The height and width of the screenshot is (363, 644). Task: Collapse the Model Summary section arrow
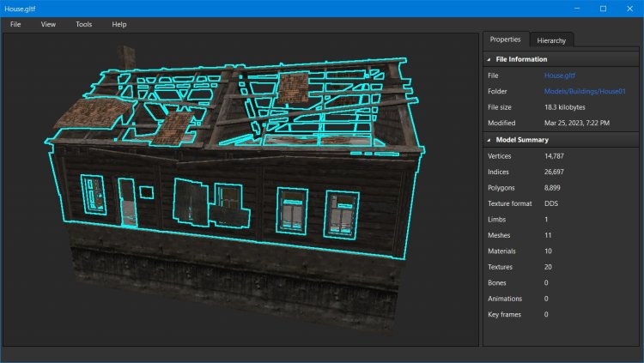pos(489,139)
